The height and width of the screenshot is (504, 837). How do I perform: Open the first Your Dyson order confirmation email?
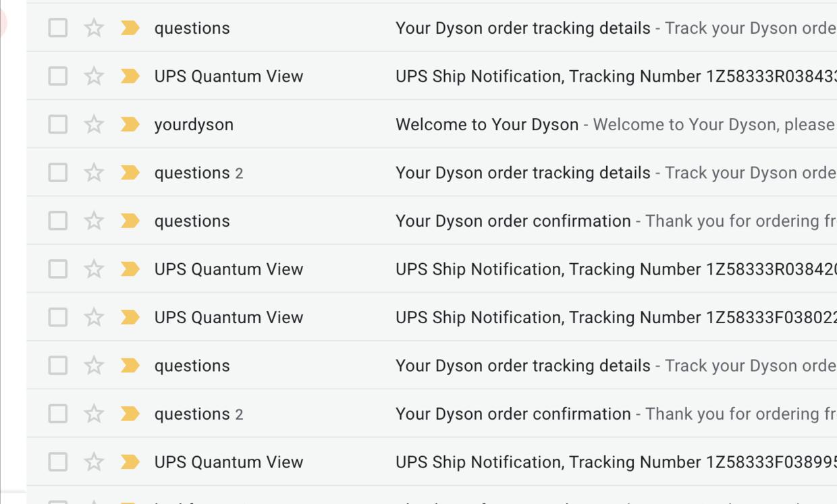tap(513, 221)
